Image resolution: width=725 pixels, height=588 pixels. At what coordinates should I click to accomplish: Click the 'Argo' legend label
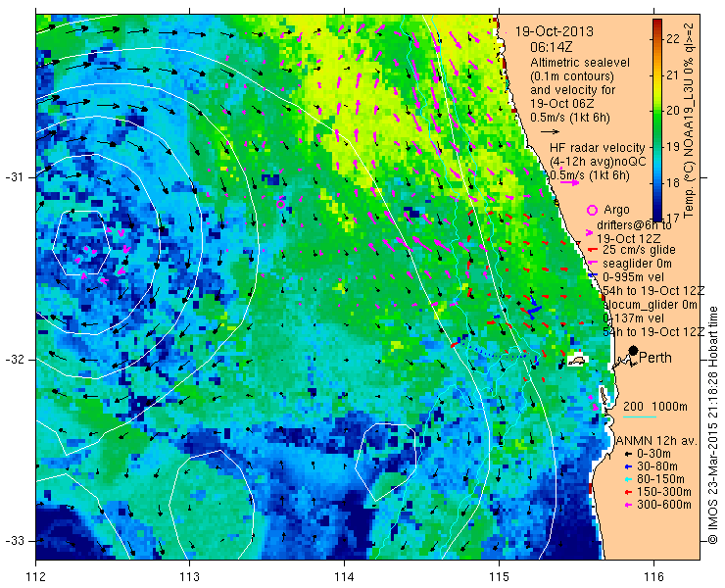(616, 210)
